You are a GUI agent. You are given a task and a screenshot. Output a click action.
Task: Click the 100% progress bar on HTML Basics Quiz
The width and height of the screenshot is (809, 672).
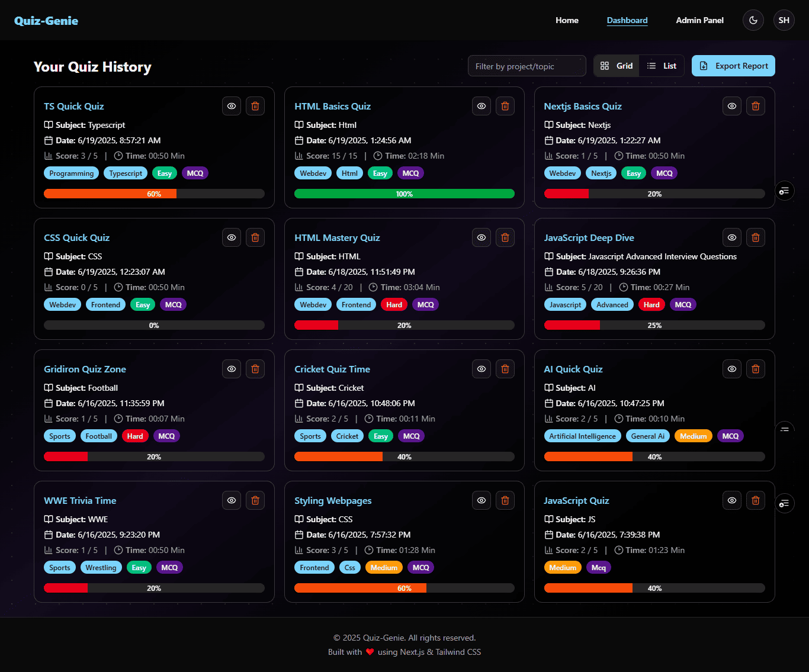[404, 194]
